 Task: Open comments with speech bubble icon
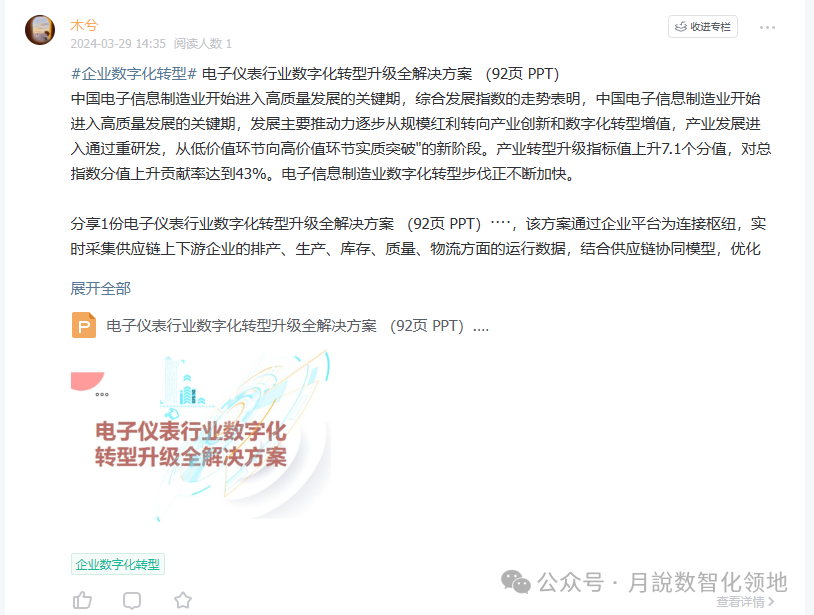tap(132, 600)
